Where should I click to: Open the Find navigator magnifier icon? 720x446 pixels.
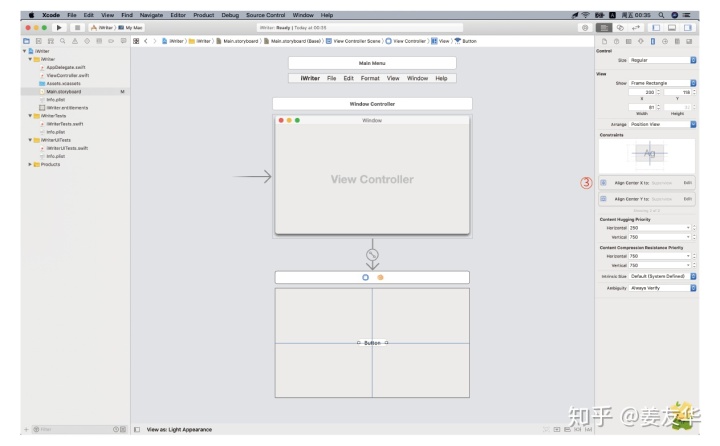tap(62, 41)
